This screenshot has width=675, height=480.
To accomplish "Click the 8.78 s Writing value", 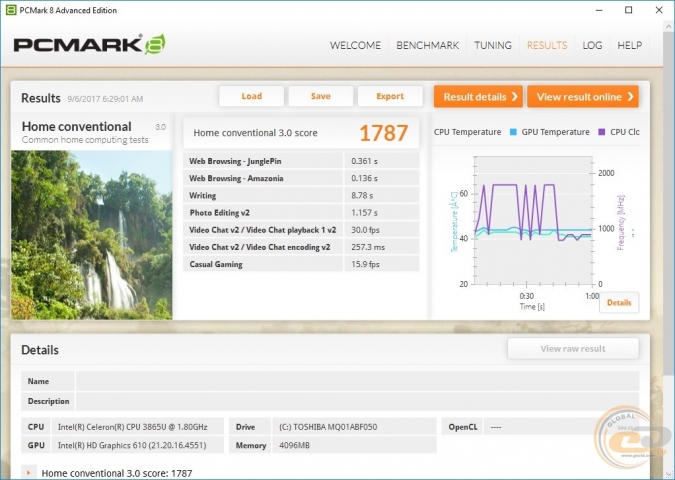I will click(362, 195).
